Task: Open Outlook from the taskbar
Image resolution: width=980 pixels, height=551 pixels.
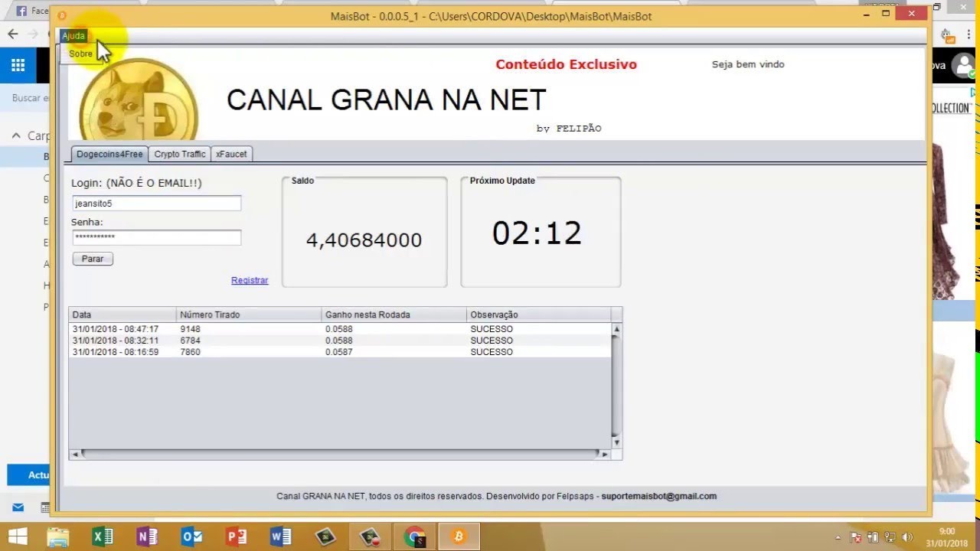Action: pos(191,536)
